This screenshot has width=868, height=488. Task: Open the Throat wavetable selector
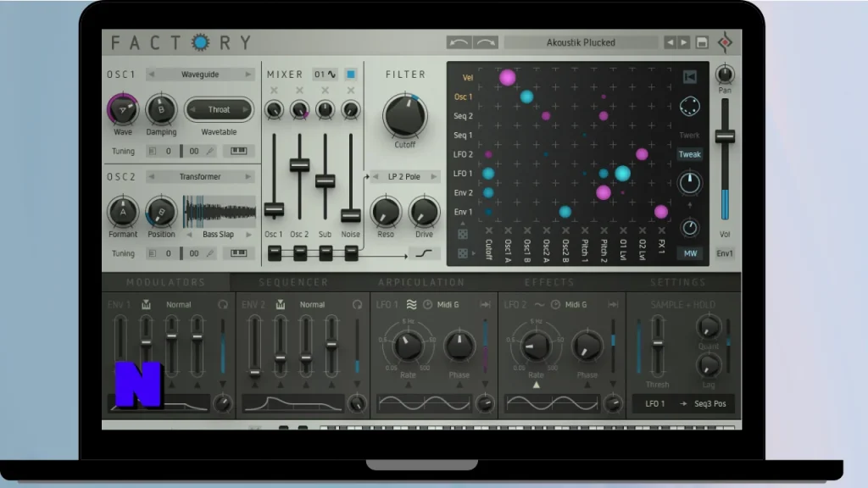pos(219,109)
